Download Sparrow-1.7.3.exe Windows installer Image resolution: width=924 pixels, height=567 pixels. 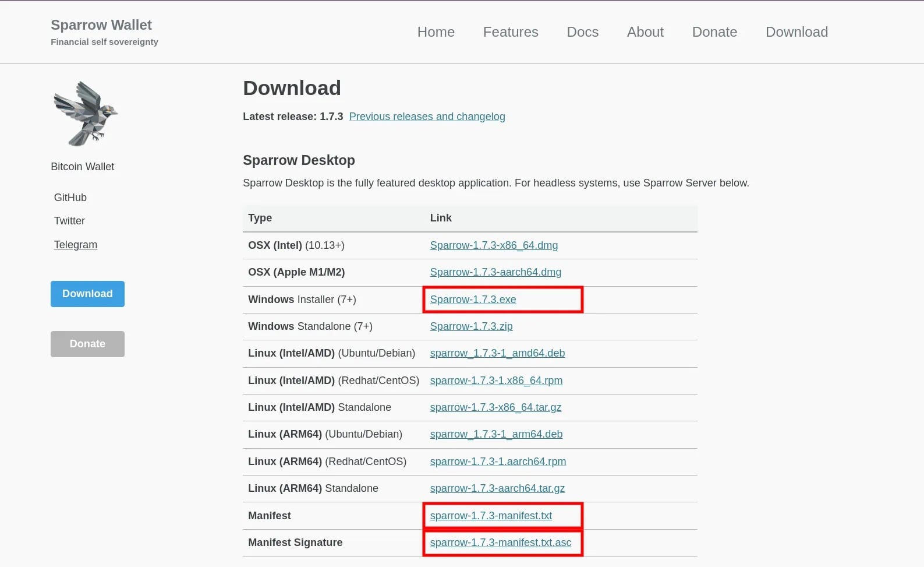[473, 300]
